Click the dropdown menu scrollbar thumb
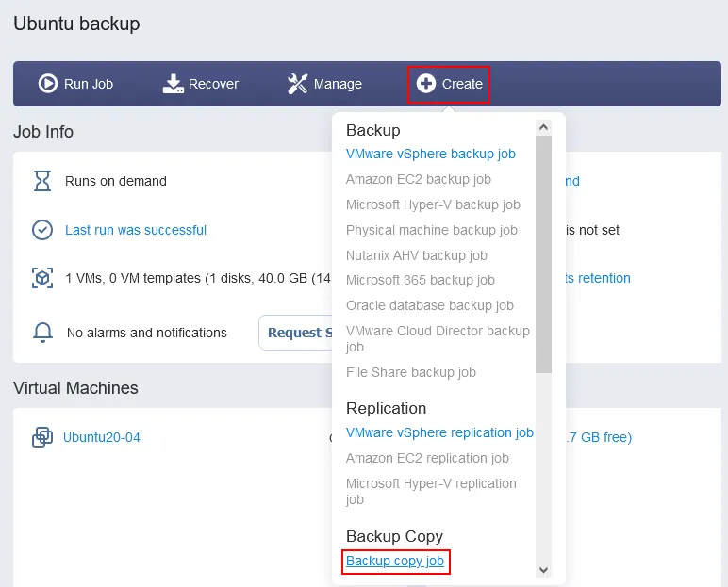This screenshot has height=587, width=728. [x=543, y=254]
